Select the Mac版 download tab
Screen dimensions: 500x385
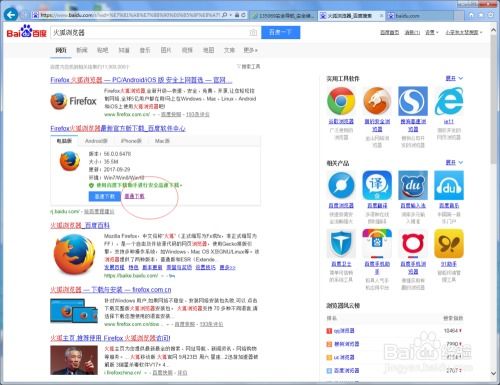point(162,141)
